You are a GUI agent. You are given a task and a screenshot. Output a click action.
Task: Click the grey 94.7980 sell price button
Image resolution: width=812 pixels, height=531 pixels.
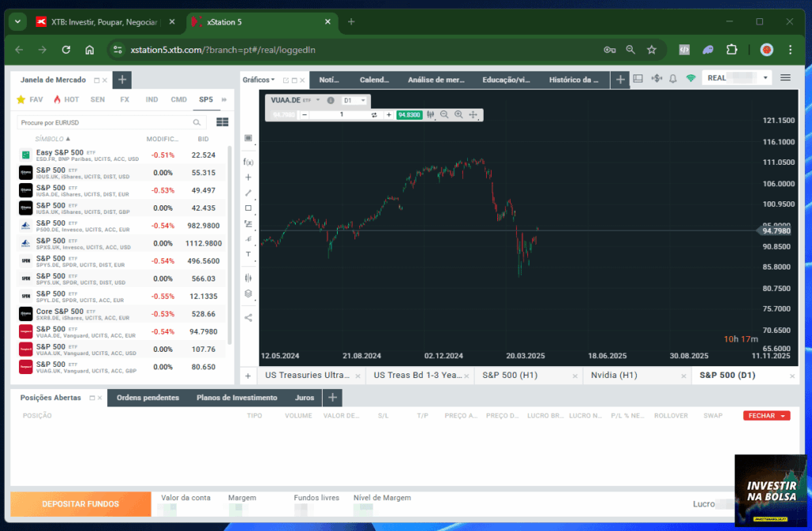pyautogui.click(x=283, y=115)
